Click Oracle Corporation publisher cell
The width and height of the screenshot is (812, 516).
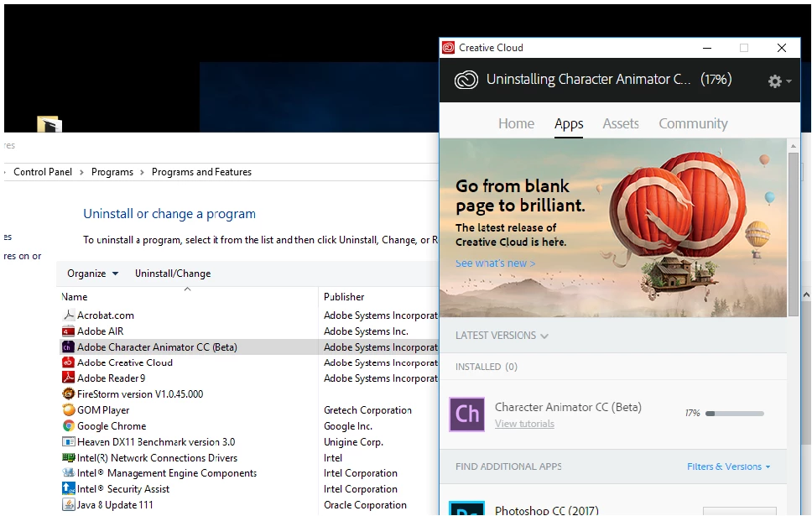[x=365, y=504]
